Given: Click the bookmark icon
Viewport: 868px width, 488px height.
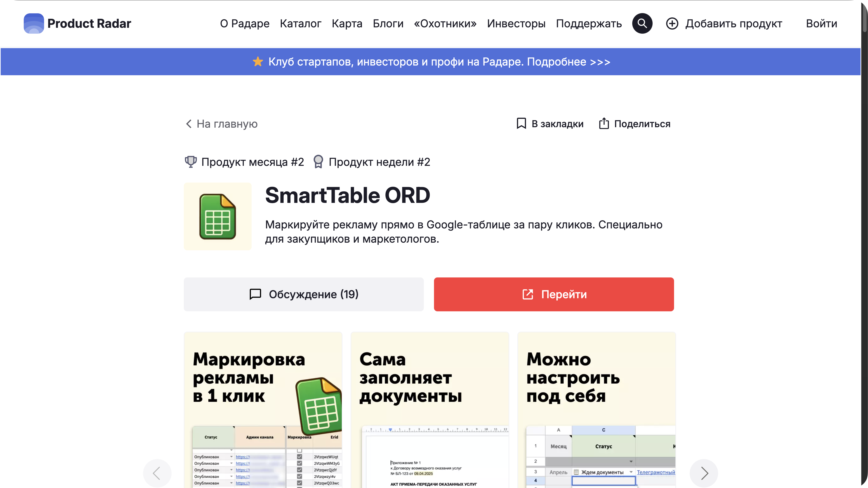Looking at the screenshot, I should (521, 123).
